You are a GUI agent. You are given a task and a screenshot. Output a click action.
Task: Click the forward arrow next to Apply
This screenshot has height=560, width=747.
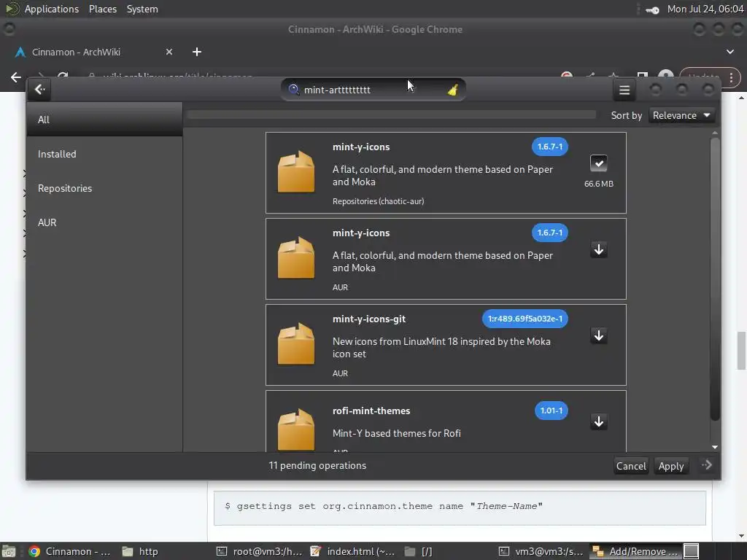click(706, 464)
